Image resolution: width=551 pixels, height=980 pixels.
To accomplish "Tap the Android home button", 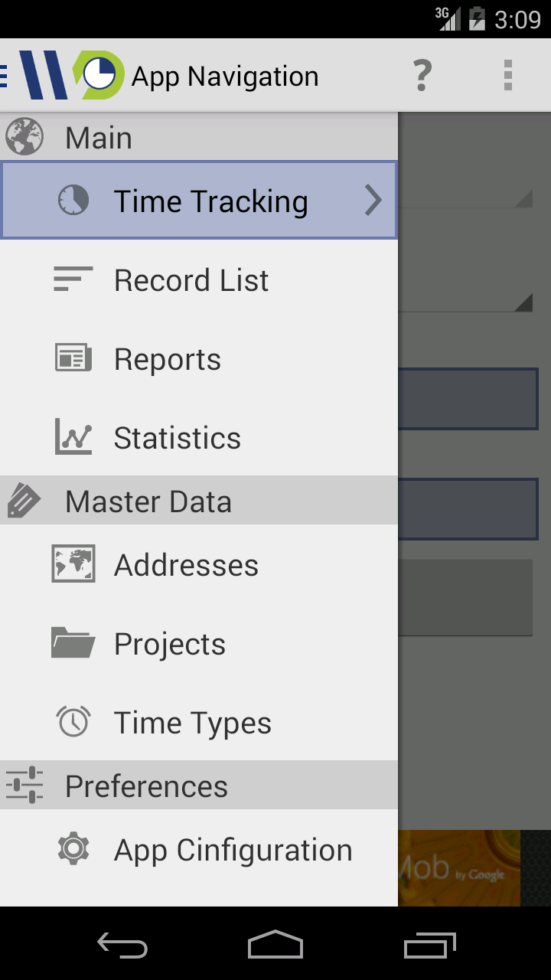I will point(275,945).
